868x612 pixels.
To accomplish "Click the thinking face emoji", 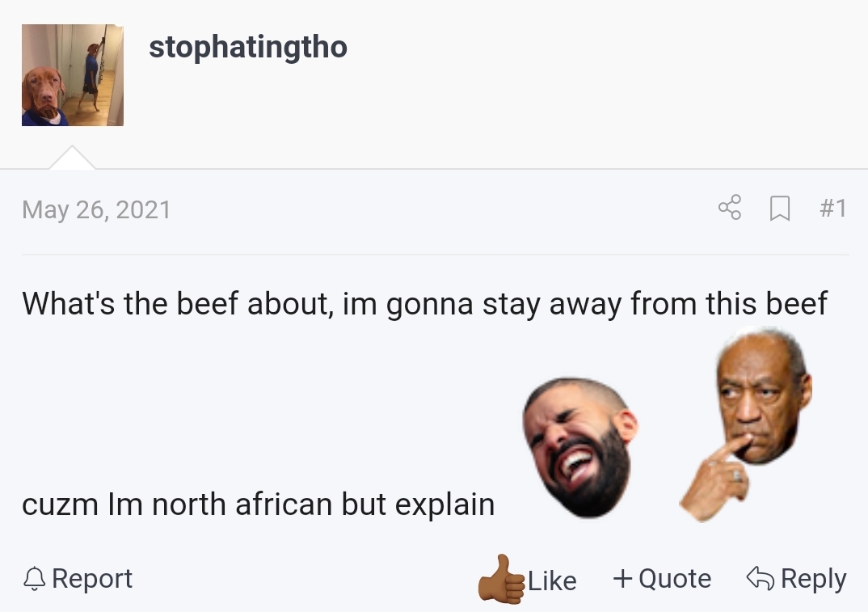I will click(x=761, y=396).
